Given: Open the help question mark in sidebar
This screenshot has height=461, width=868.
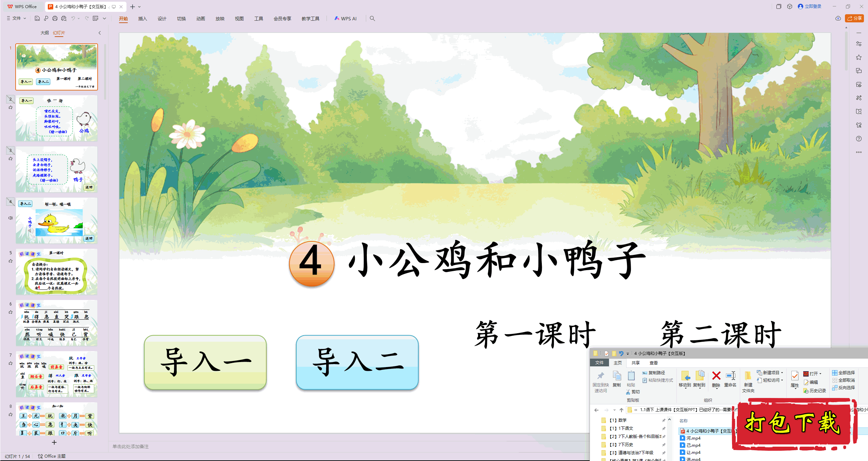Looking at the screenshot, I should [859, 139].
